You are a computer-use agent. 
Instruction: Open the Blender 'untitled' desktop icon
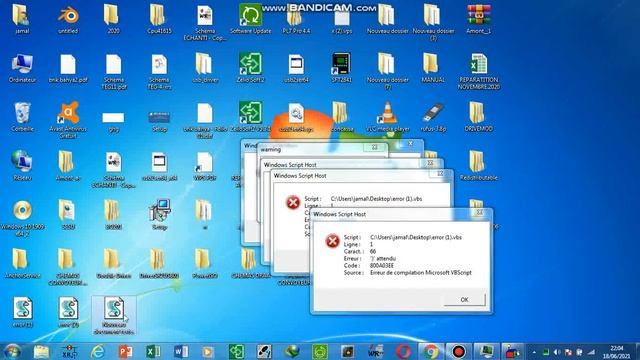click(x=68, y=18)
